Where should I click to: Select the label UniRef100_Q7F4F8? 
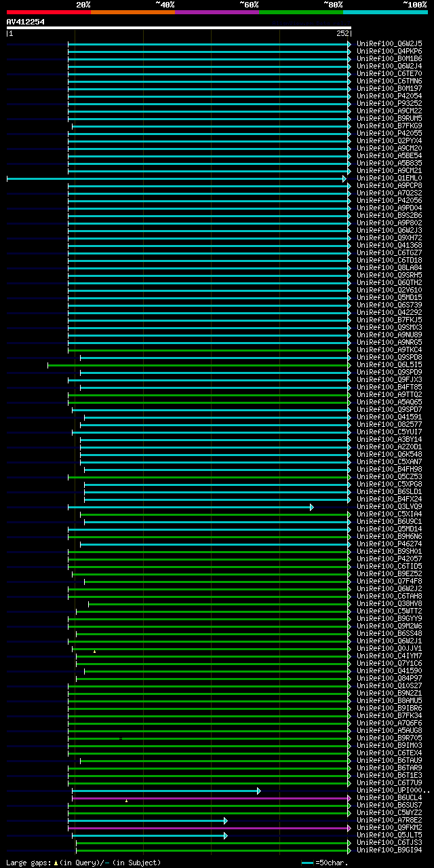point(389,581)
